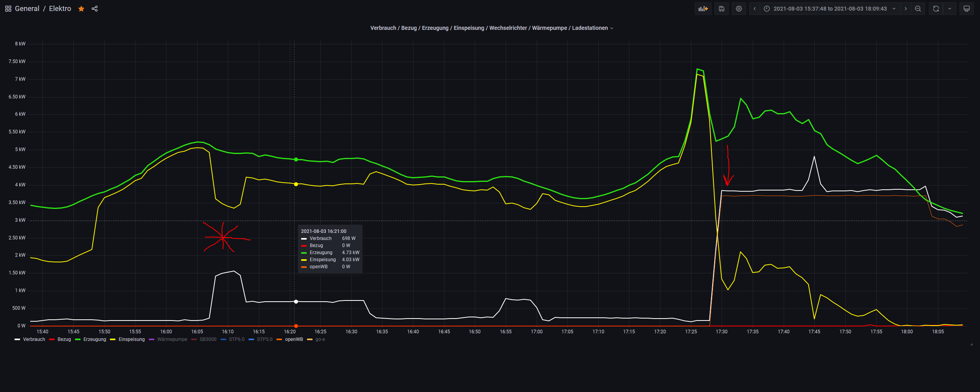Image resolution: width=980 pixels, height=392 pixels.
Task: Cycle the TV view mode icon
Action: click(x=967, y=9)
